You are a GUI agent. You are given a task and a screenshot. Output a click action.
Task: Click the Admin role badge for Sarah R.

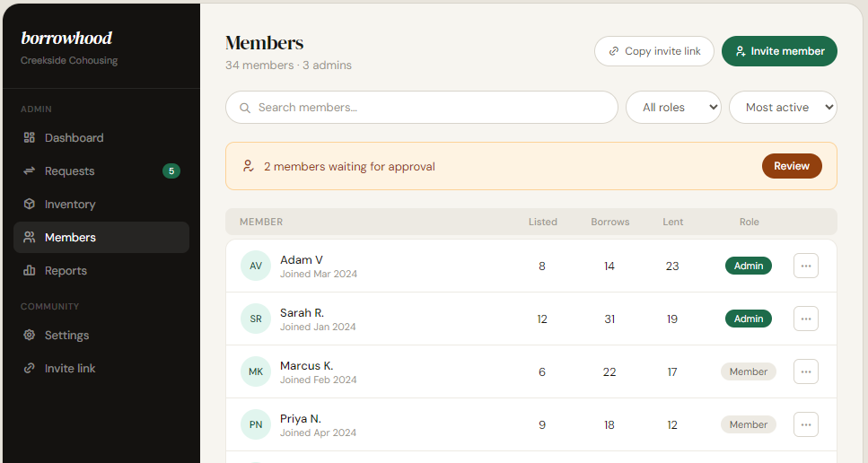click(x=749, y=319)
